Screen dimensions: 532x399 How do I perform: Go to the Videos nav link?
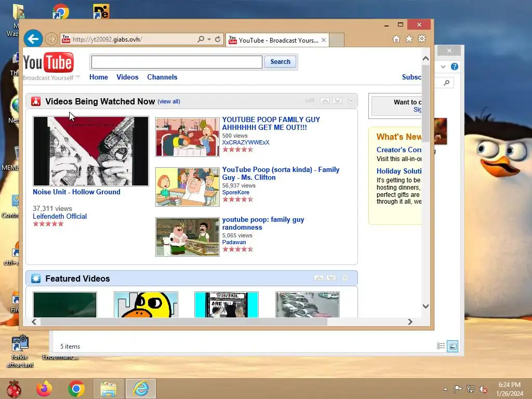(128, 77)
